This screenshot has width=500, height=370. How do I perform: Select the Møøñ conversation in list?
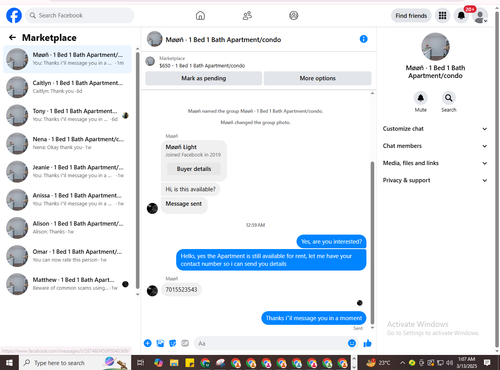(x=68, y=59)
